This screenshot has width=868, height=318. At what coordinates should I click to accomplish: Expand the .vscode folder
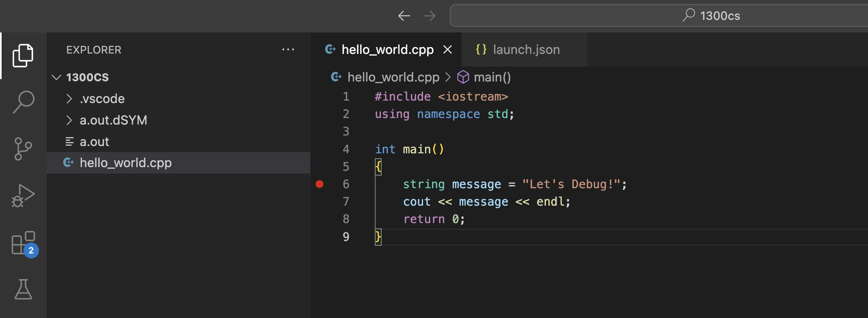178,99
